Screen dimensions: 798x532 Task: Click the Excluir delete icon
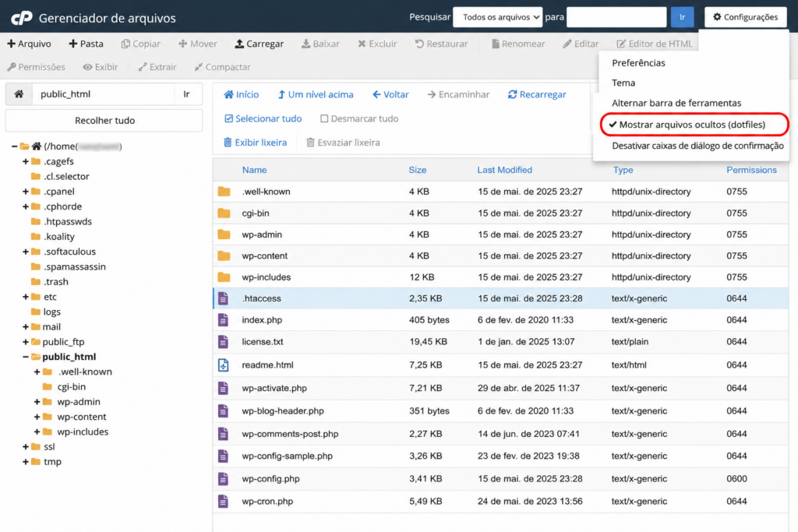click(x=362, y=44)
